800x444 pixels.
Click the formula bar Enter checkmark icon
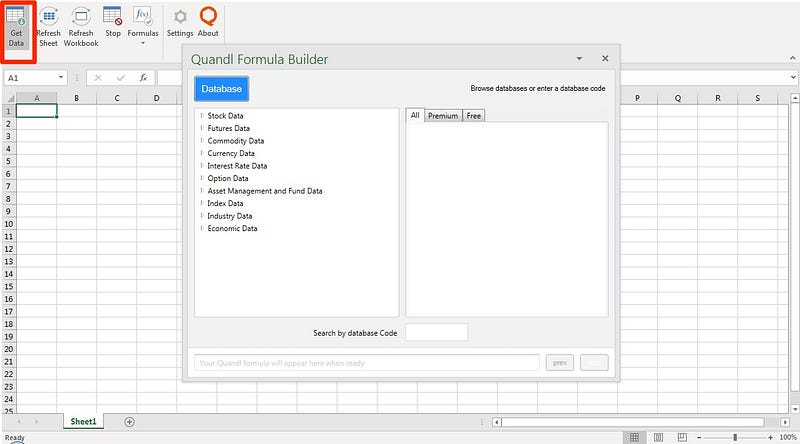[x=121, y=78]
